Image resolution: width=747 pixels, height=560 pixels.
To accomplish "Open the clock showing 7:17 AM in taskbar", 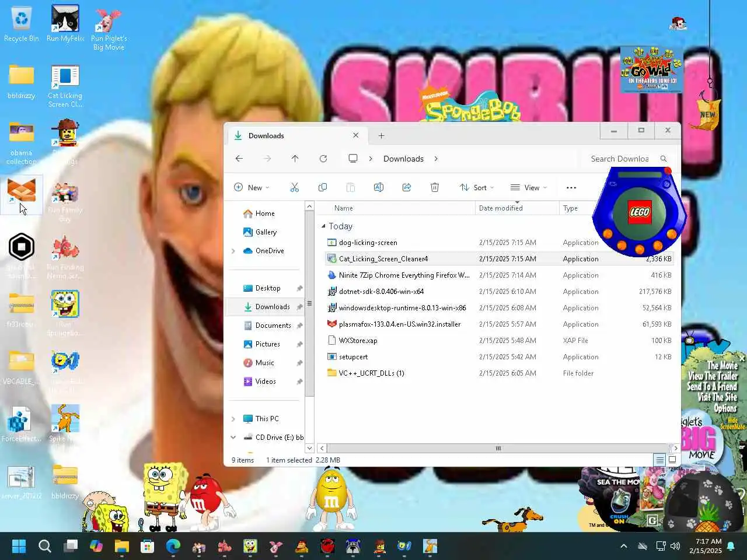I will coord(705,546).
